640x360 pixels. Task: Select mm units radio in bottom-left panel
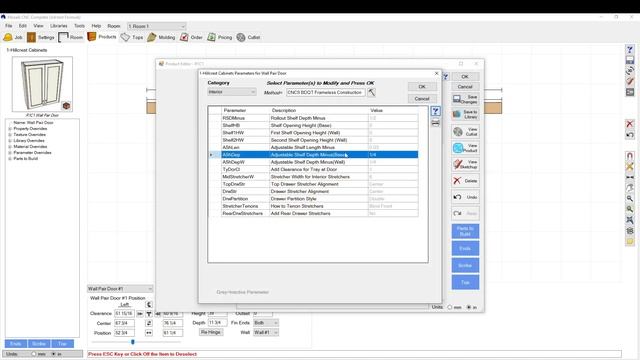pos(34,354)
